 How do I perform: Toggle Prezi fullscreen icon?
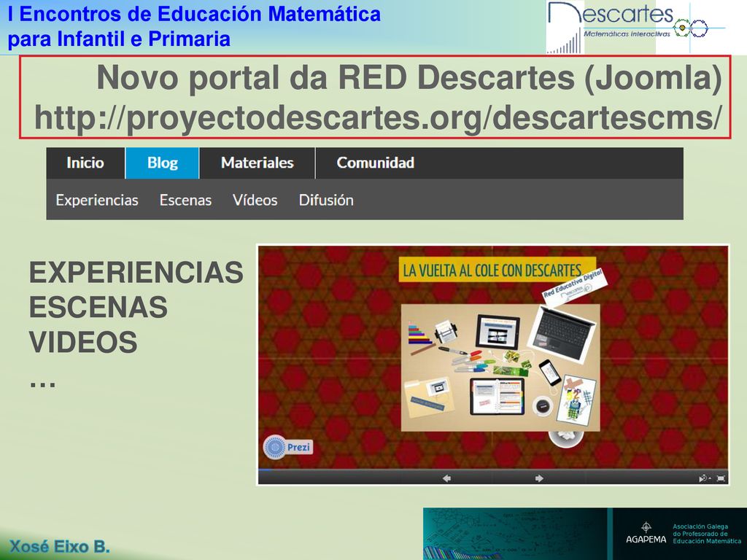point(721,478)
